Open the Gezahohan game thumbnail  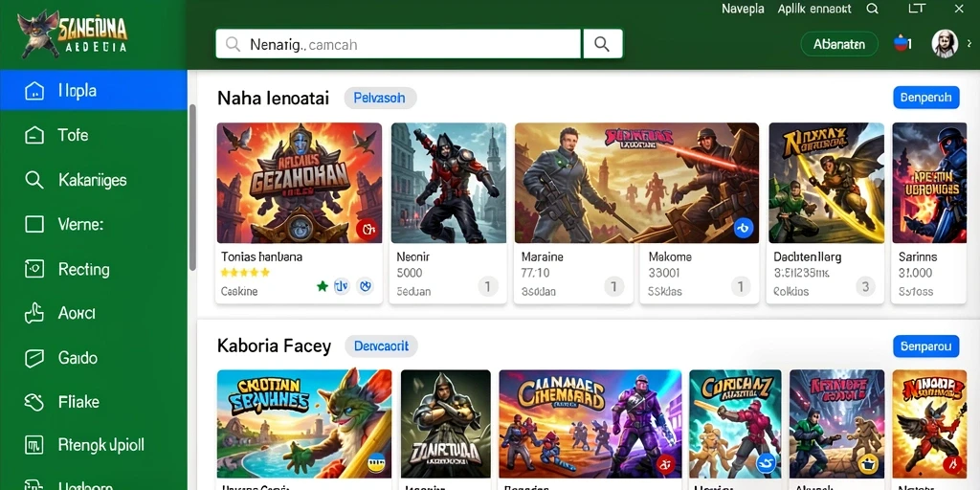(300, 183)
